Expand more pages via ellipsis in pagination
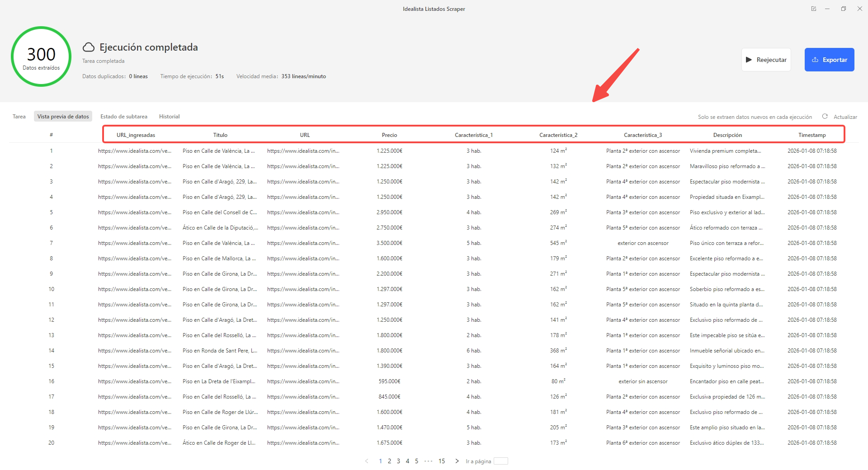868x470 pixels. (428, 461)
